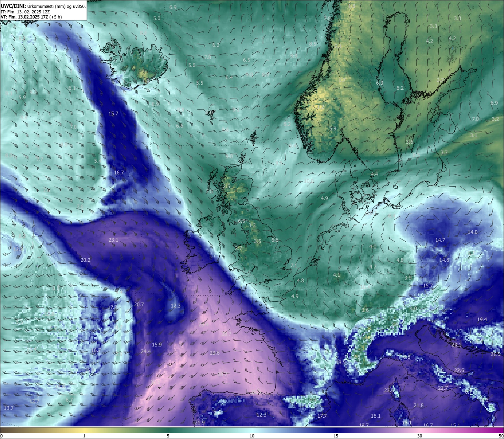Click the 17.7 value at the bottom
This screenshot has width=504, height=439.
click(x=322, y=416)
